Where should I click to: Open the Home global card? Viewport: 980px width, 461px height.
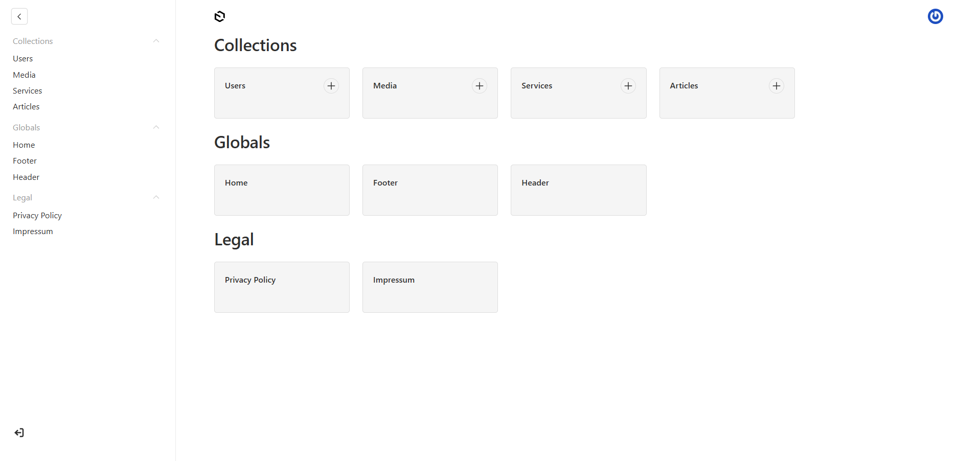[x=282, y=190]
